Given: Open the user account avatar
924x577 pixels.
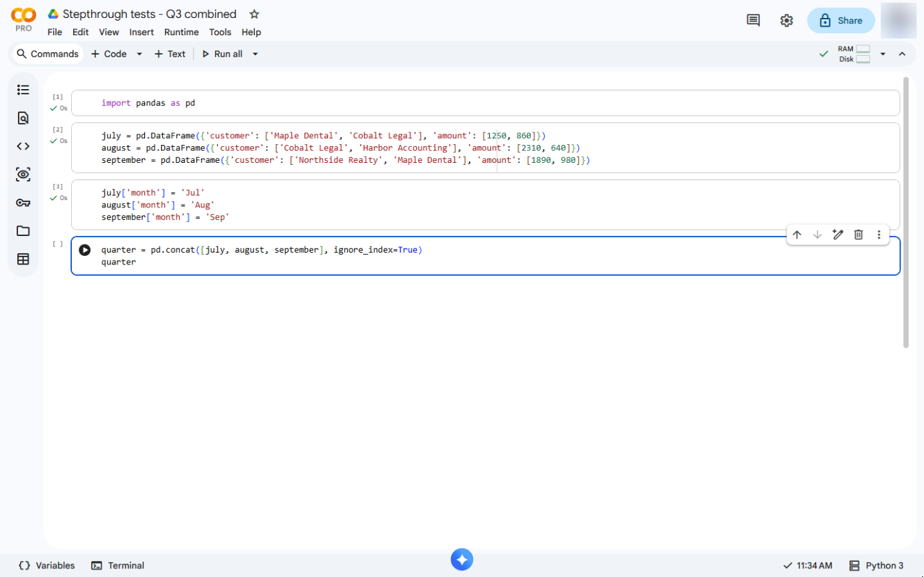Looking at the screenshot, I should click(x=898, y=21).
